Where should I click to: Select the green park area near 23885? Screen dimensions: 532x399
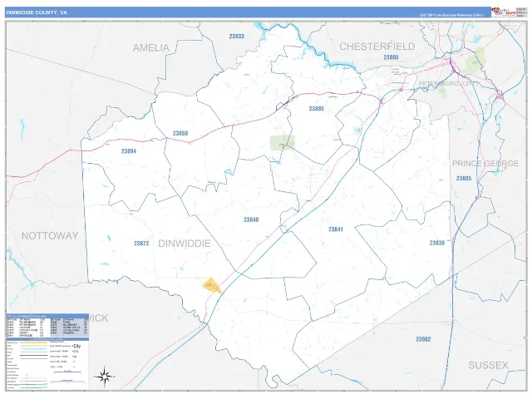pyautogui.click(x=283, y=143)
